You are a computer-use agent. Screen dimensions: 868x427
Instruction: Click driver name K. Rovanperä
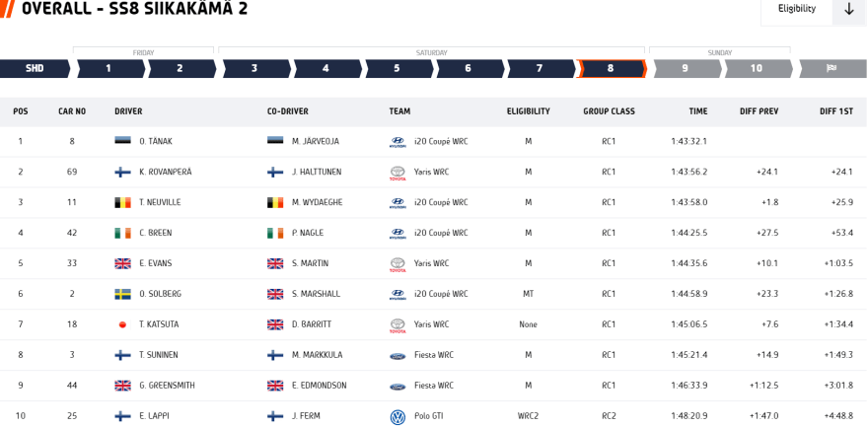click(166, 173)
